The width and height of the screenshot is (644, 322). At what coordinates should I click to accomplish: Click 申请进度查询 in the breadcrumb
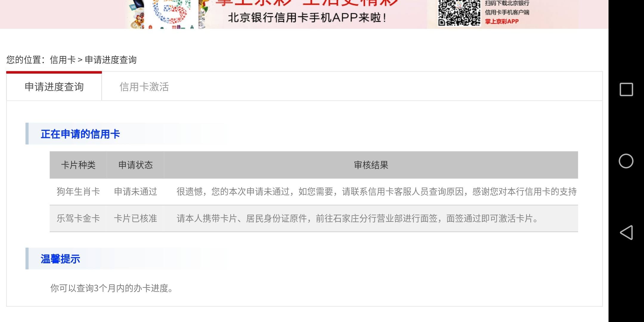(x=111, y=60)
